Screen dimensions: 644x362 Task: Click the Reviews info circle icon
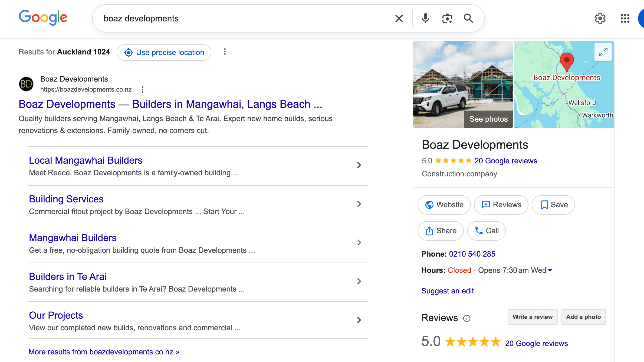pyautogui.click(x=467, y=318)
